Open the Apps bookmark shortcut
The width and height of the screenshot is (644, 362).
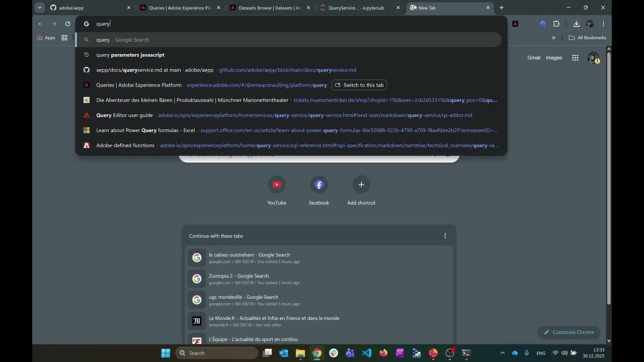[x=46, y=38]
